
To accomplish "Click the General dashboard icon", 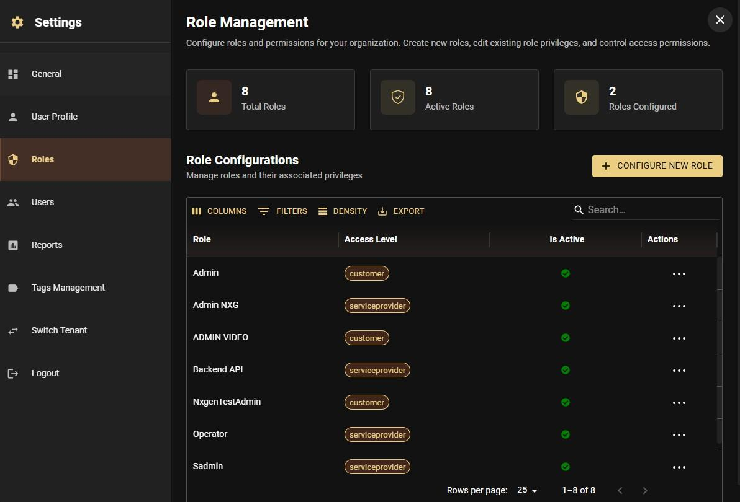I will [x=13, y=74].
